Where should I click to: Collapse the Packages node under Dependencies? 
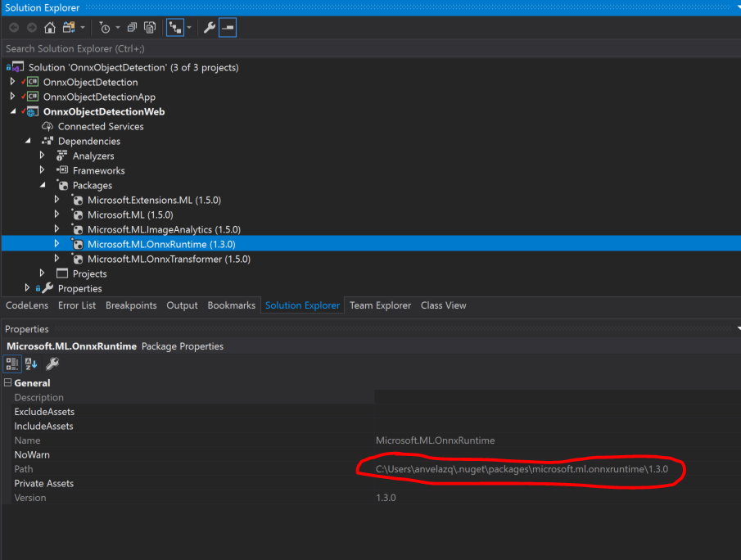click(x=43, y=185)
